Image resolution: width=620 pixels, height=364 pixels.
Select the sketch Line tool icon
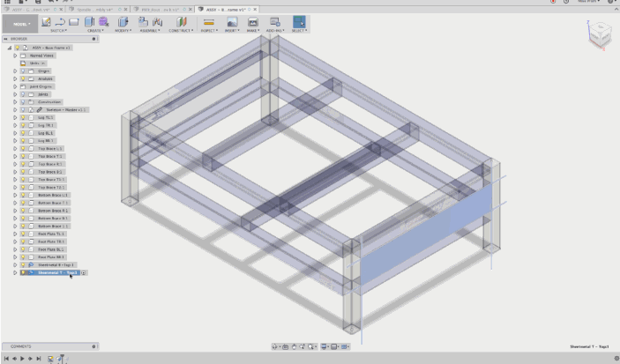tap(60, 22)
